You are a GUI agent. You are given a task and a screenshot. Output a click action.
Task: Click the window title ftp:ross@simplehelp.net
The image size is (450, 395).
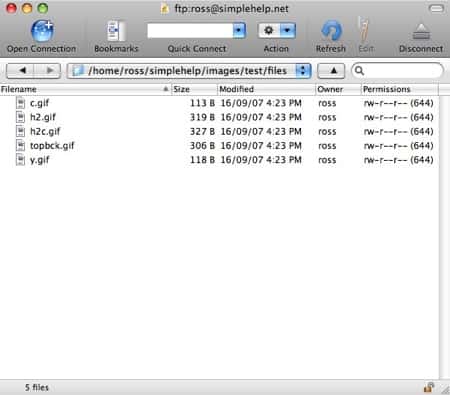(231, 9)
